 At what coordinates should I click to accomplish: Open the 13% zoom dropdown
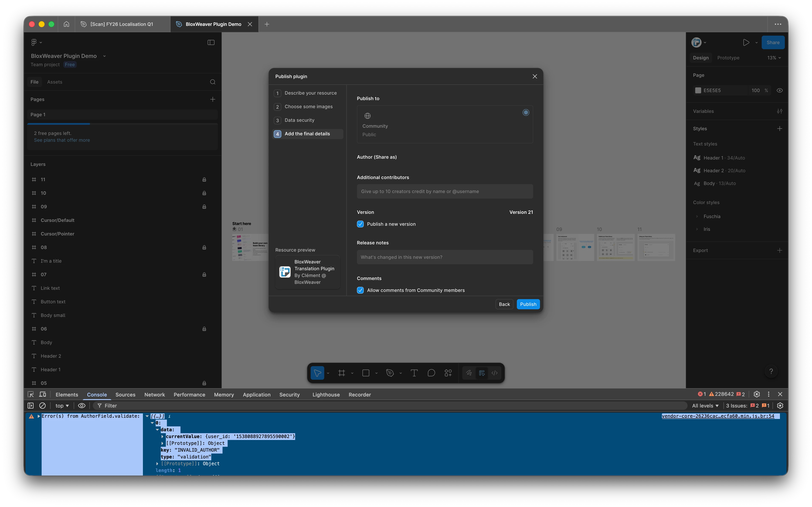pos(774,58)
